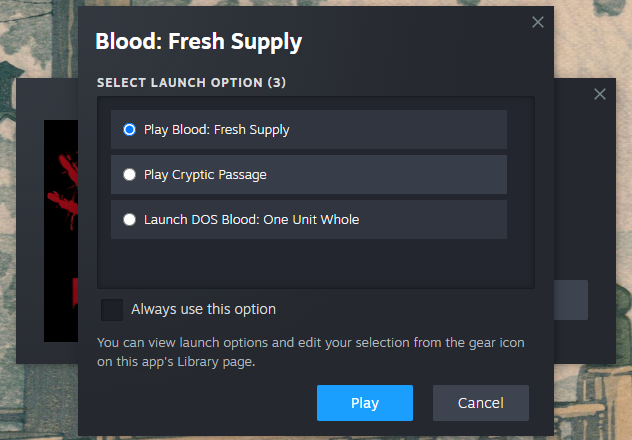Enable the Always use this option checkbox

[111, 309]
